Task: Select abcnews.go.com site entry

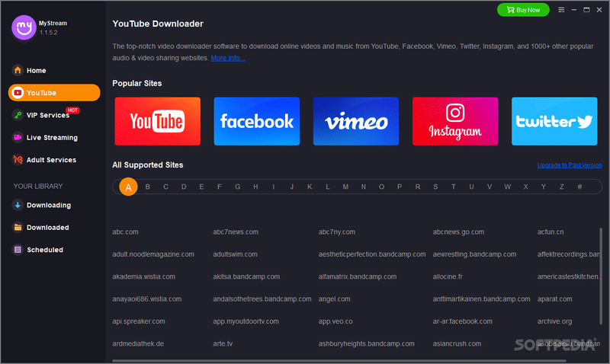Action: point(458,232)
